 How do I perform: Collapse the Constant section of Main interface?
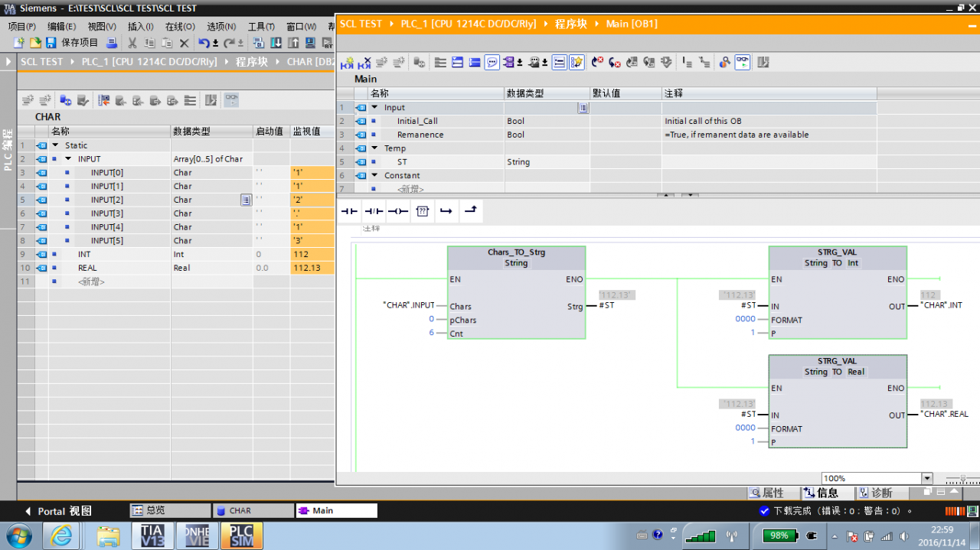[374, 176]
